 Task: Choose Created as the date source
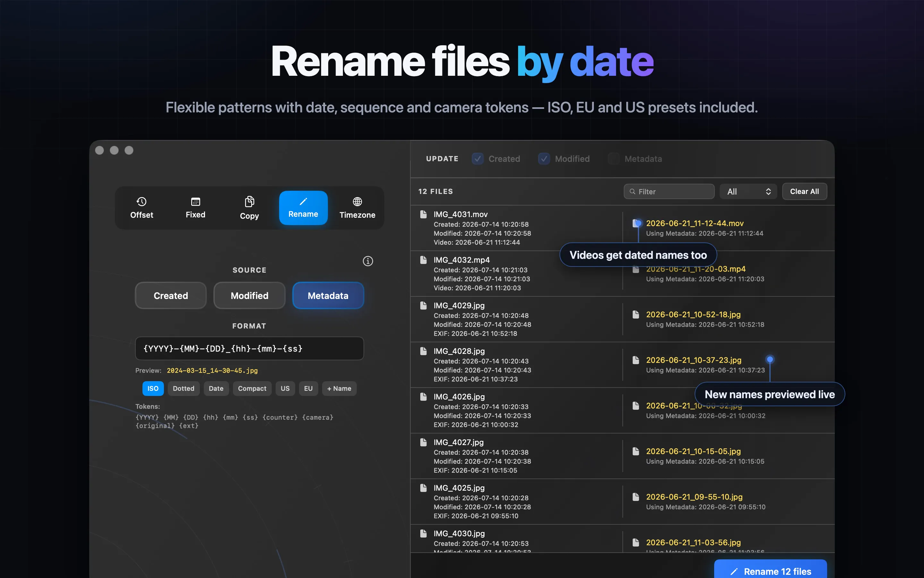pos(171,295)
